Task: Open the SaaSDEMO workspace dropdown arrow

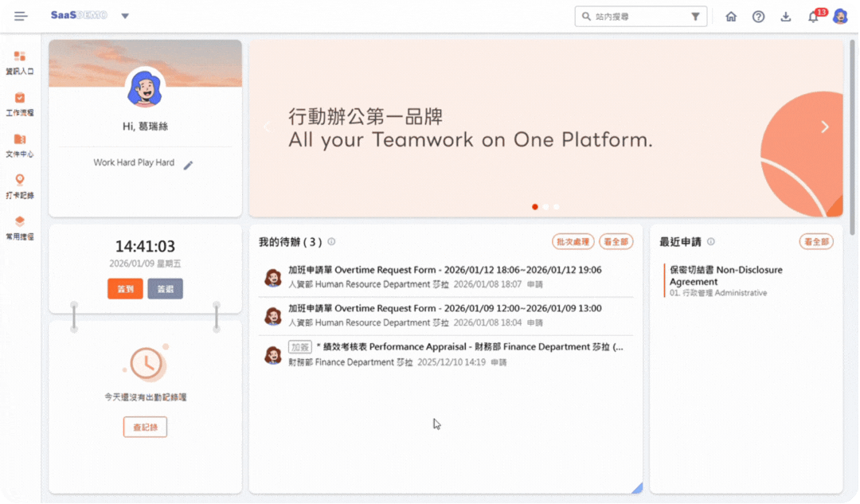Action: (x=124, y=15)
